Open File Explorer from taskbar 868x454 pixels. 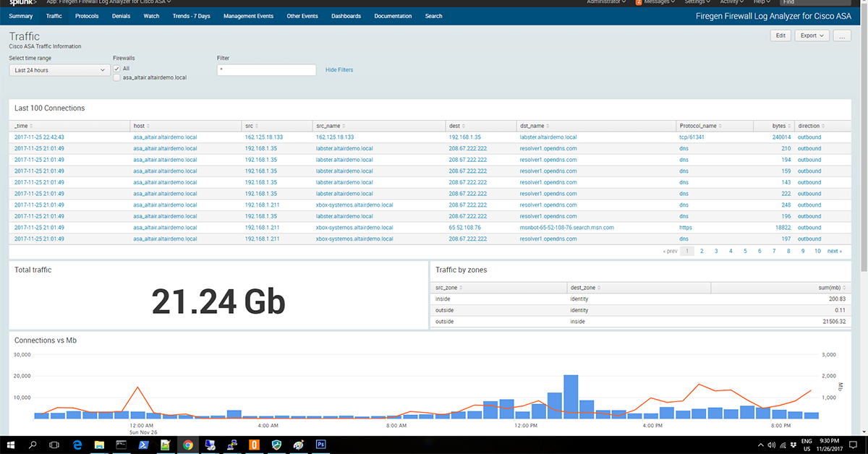(x=99, y=445)
